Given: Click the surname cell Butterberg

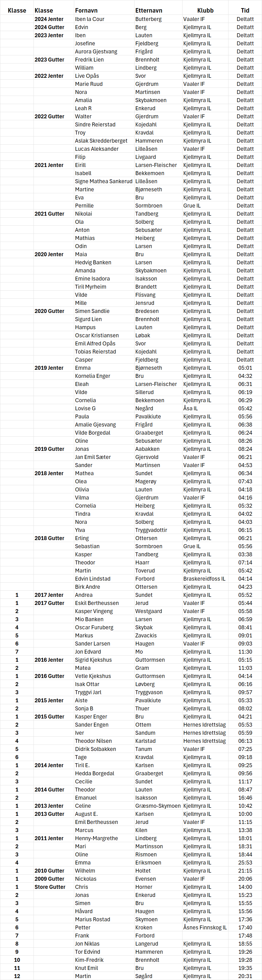Looking at the screenshot, I should (x=148, y=19).
